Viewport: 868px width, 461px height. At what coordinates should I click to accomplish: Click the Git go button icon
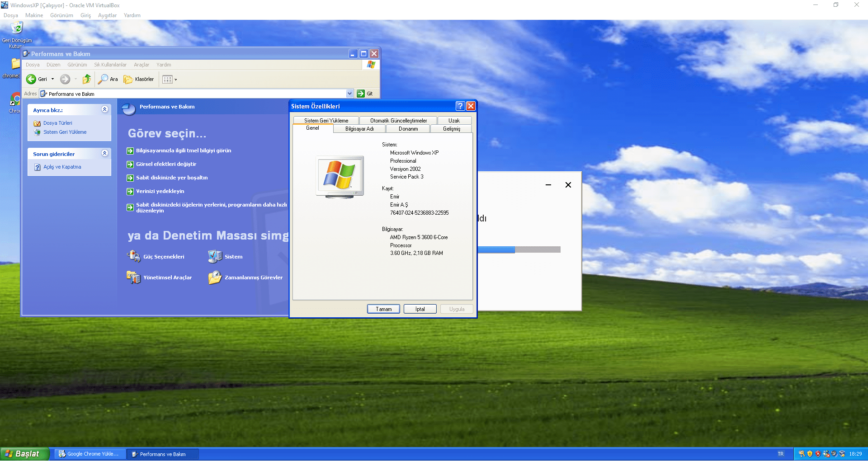(x=360, y=94)
